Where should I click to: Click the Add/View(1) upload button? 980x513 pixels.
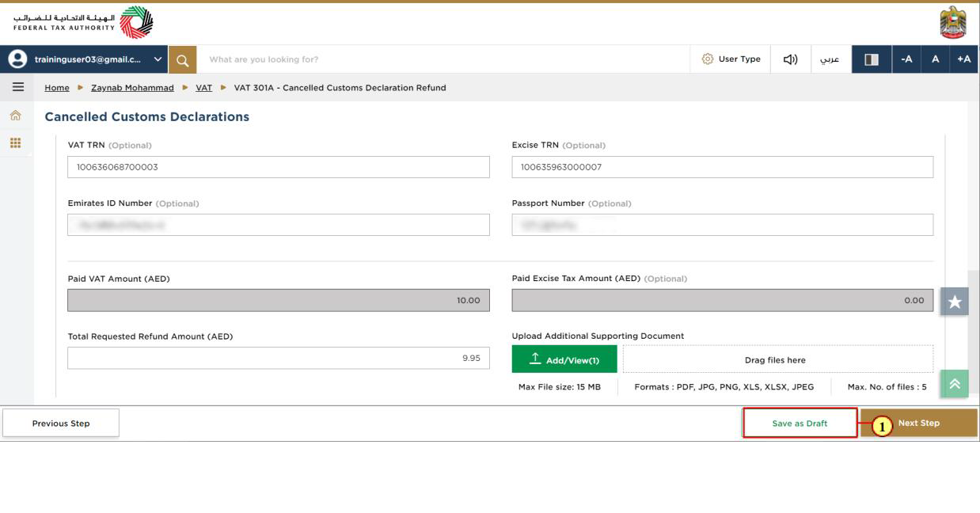564,359
